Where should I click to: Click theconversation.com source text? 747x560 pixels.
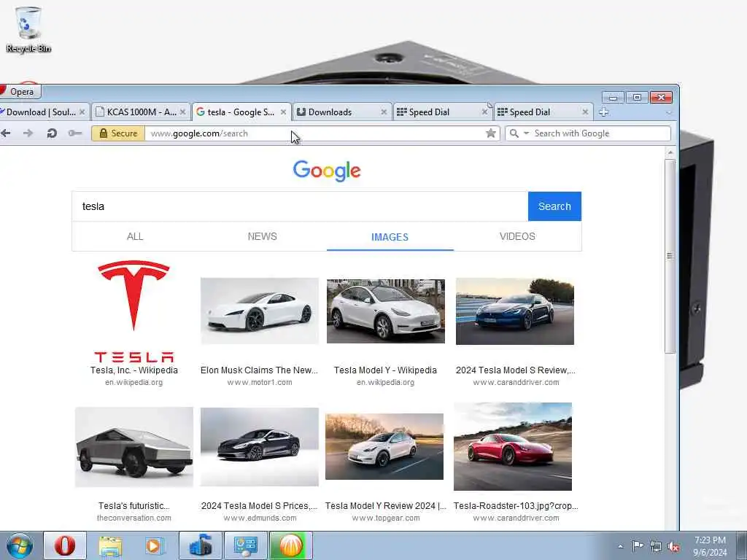tap(134, 518)
